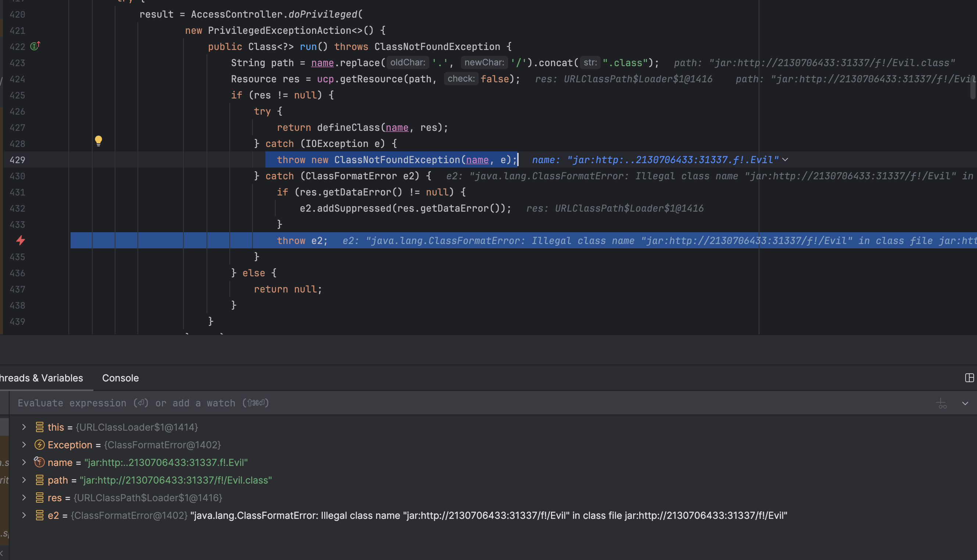
Task: Switch to the Console tab
Action: (121, 378)
